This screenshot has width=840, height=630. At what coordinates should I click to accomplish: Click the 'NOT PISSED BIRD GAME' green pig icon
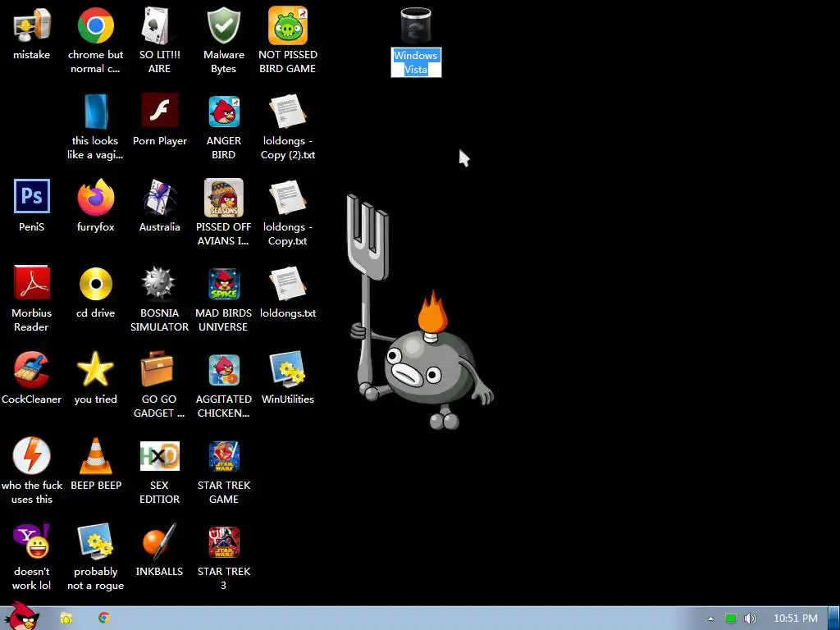288,25
